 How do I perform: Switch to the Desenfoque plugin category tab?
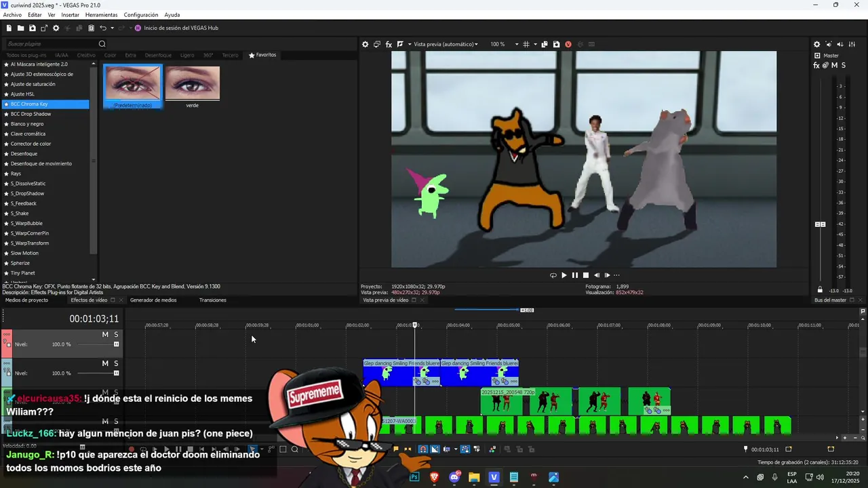158,55
